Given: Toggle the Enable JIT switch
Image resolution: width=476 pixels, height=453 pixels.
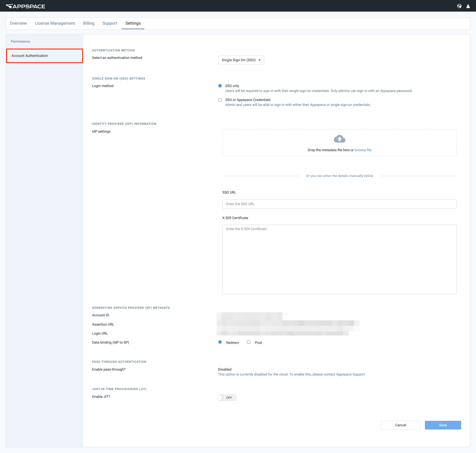Looking at the screenshot, I should tap(227, 398).
